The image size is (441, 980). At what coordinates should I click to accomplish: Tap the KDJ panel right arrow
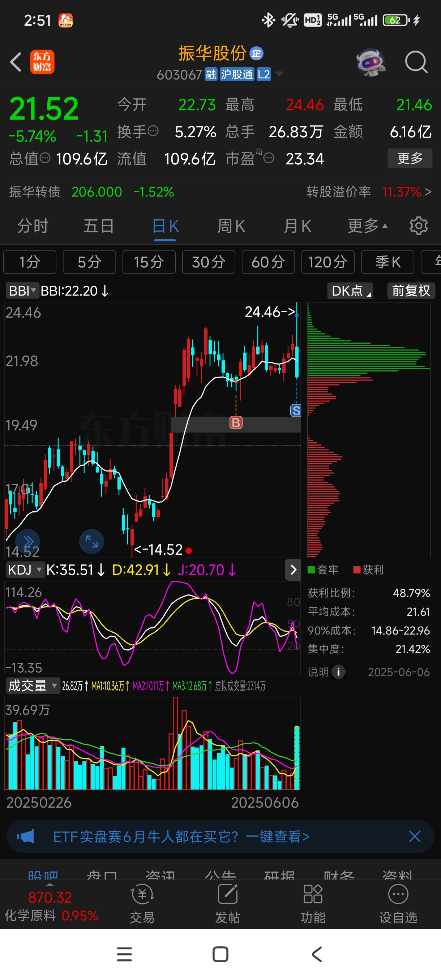tap(293, 569)
